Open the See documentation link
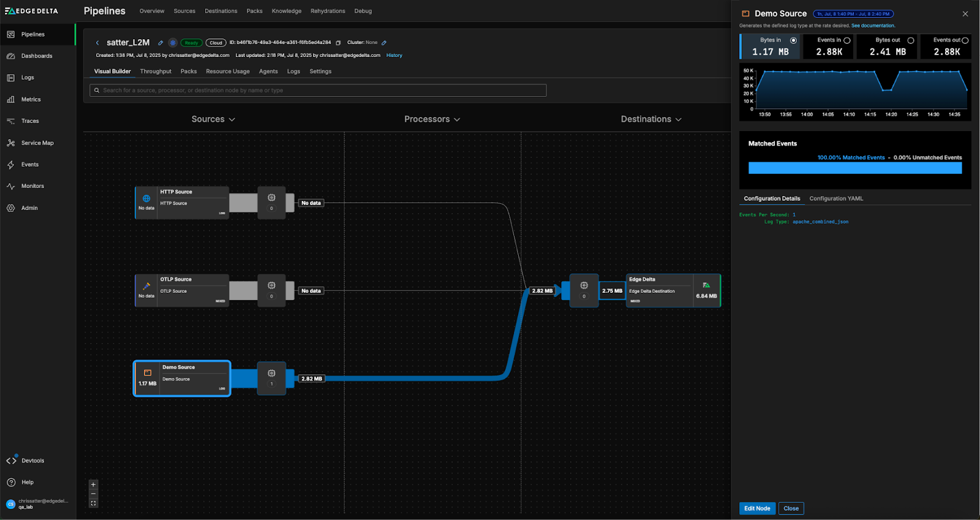Screen dimensions: 980x520 click(873, 26)
